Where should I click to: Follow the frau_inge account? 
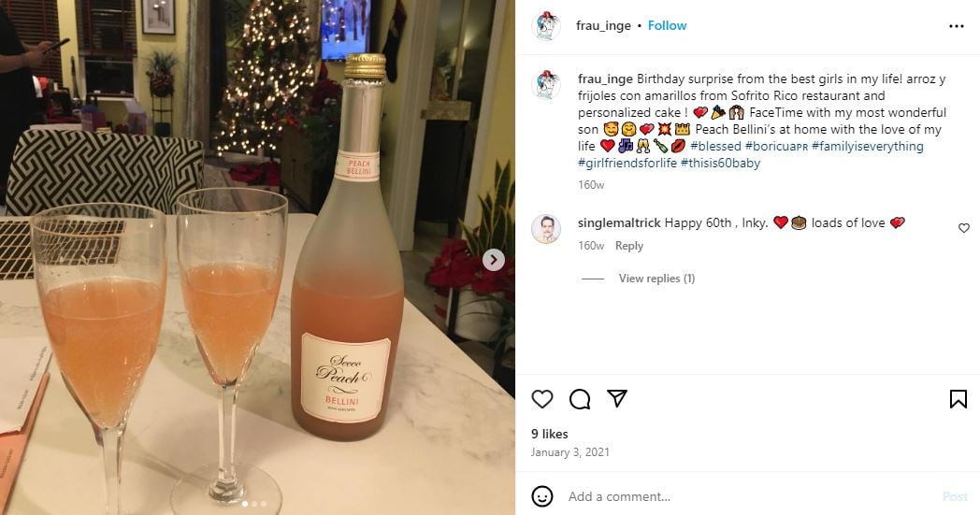click(668, 25)
